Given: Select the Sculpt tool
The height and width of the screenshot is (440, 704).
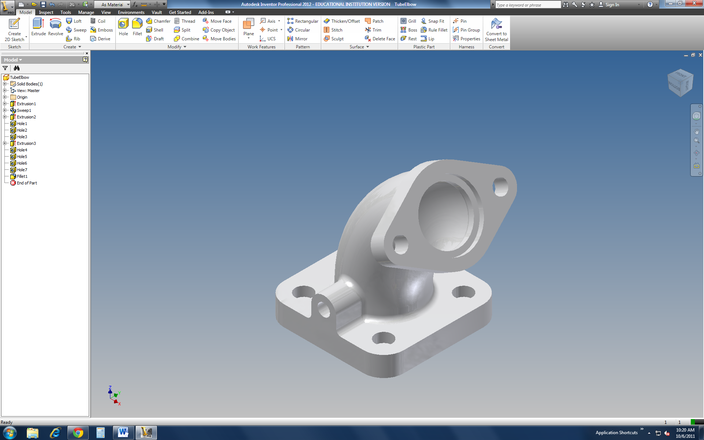Looking at the screenshot, I should (334, 39).
